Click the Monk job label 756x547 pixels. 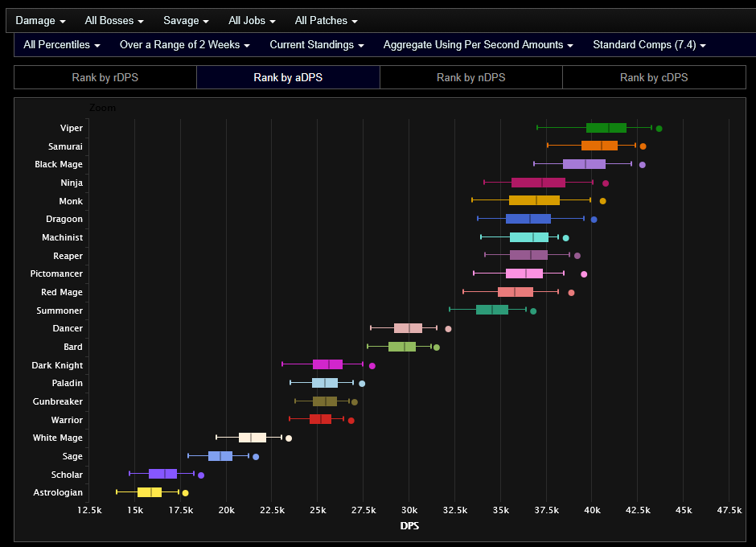[71, 201]
